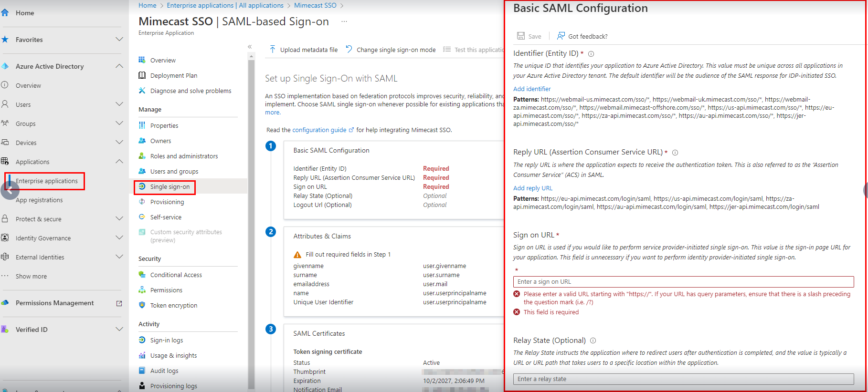
Task: Click the Save disk icon
Action: [x=521, y=36]
